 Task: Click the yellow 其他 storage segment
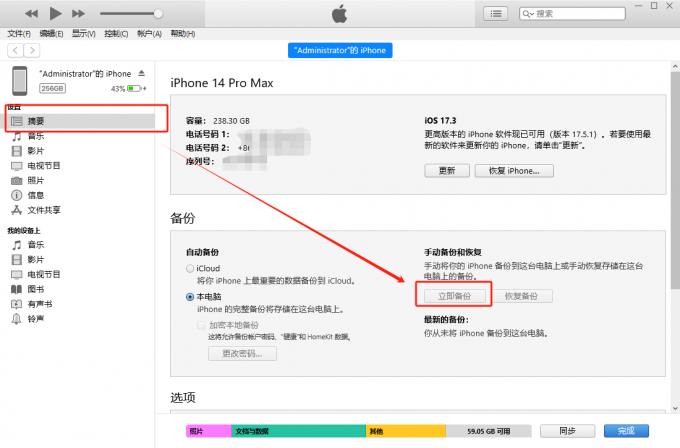click(405, 431)
